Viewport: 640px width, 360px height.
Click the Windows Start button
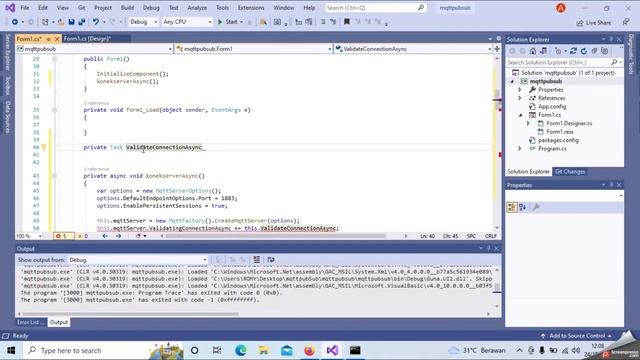pos(11,350)
